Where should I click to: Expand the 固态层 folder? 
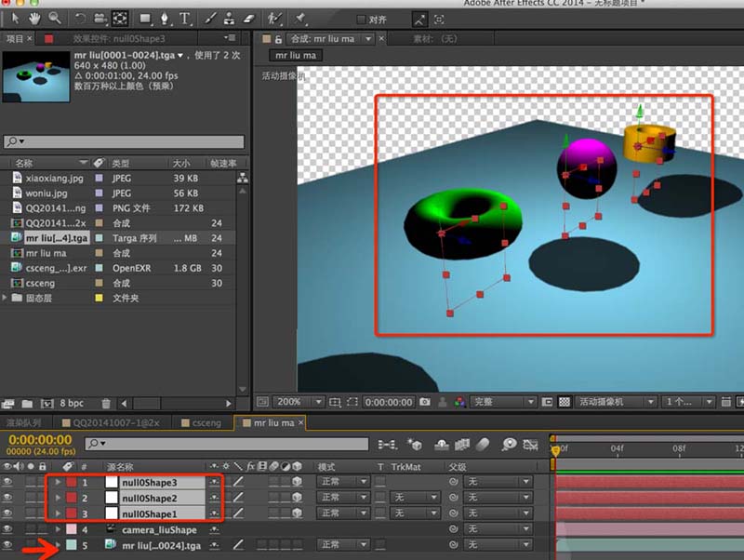point(7,298)
